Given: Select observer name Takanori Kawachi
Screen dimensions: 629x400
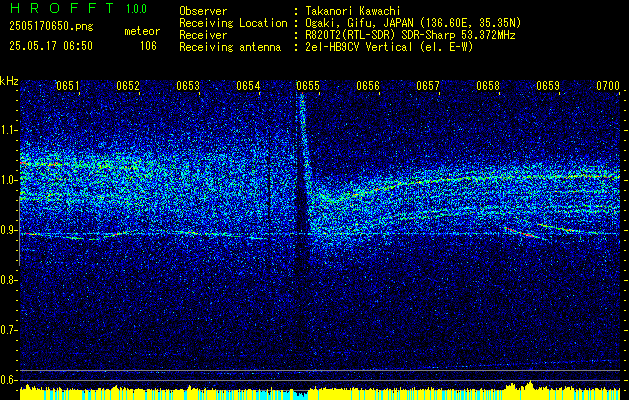Looking at the screenshot, I should point(353,11).
